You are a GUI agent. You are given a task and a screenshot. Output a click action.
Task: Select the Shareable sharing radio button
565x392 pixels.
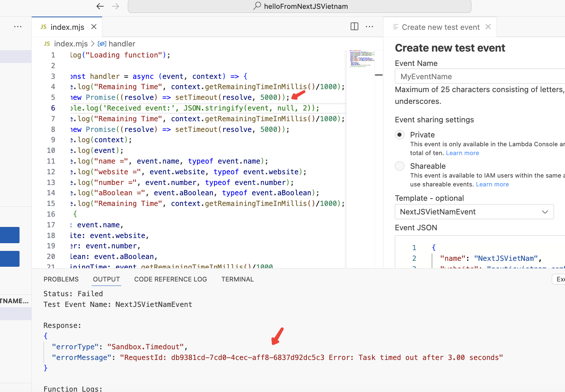(400, 166)
